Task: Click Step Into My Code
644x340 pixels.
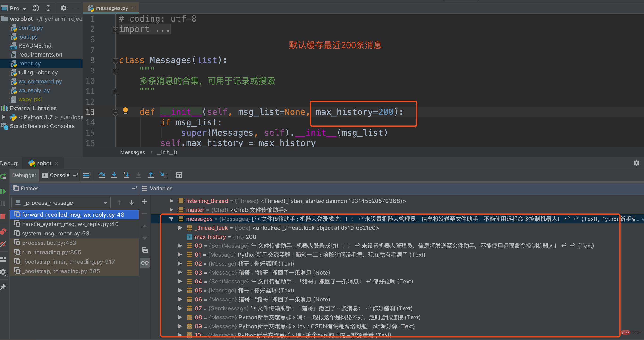Action: [x=126, y=175]
